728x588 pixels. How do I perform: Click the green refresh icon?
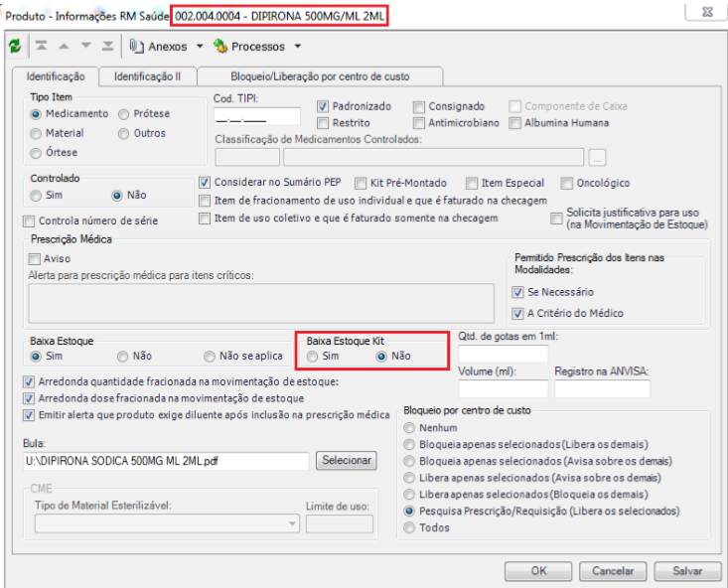pos(15,46)
